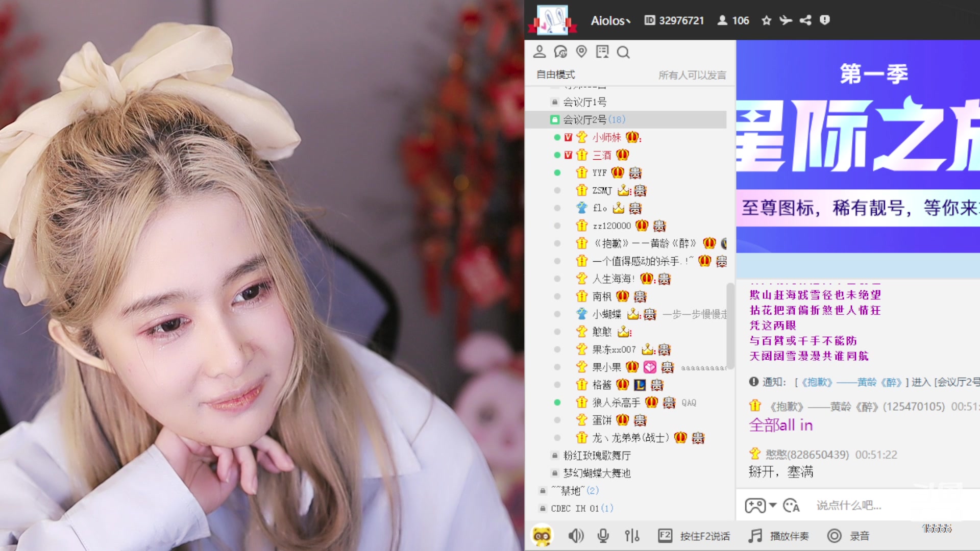Screen dimensions: 980x551
Task: Open the game controller apps icon
Action: coord(755,506)
